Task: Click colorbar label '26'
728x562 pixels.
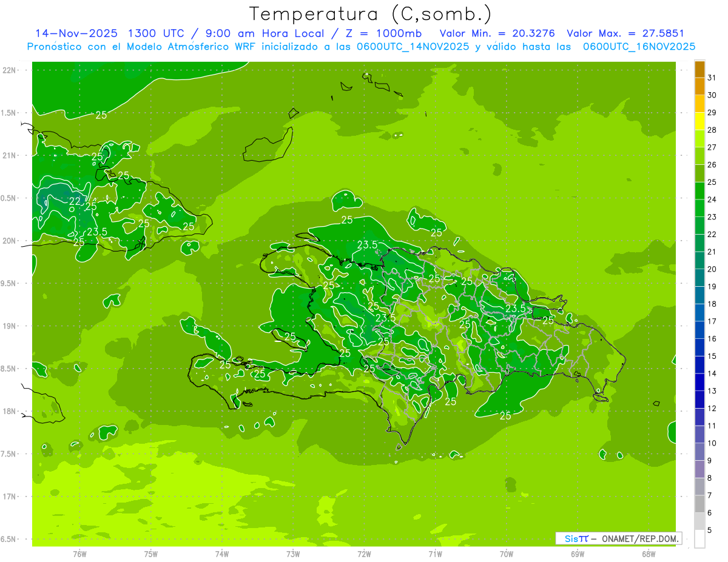Action: click(x=712, y=165)
